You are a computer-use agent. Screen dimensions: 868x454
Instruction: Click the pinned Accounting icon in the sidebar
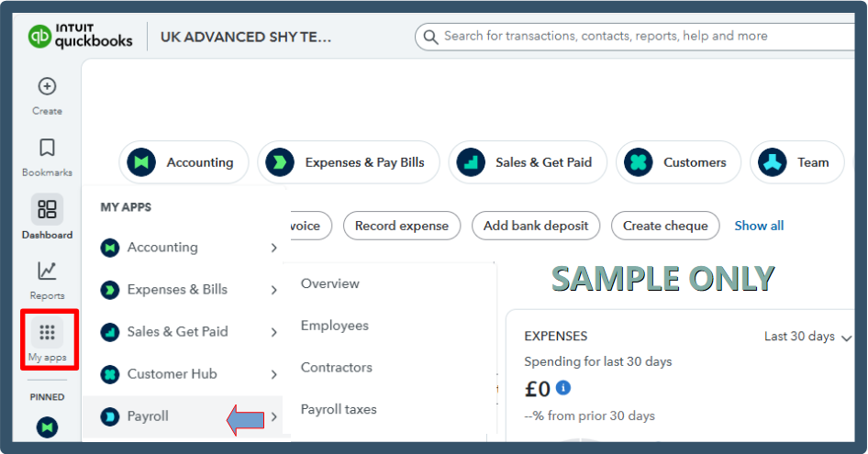pos(47,426)
